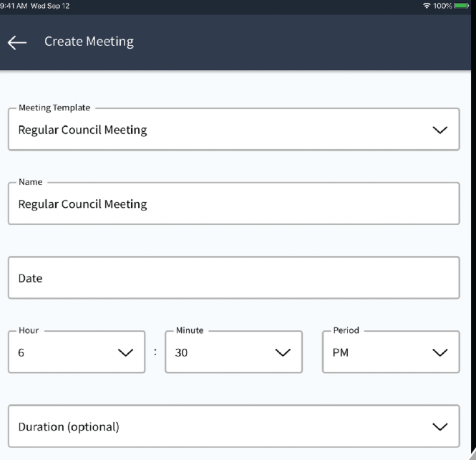Viewport: 476px width, 460px height.
Task: Click the Hour field's chevron arrow
Action: (x=125, y=353)
